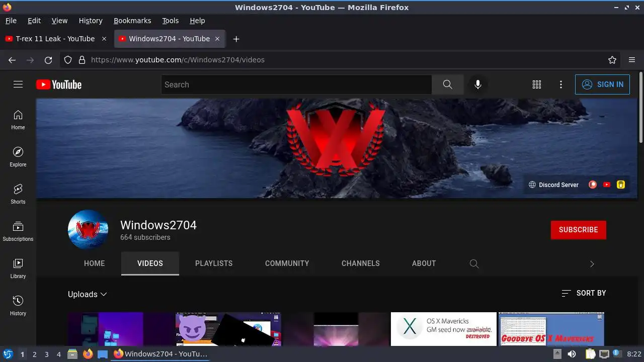Start voice search with the microphone icon
Image resolution: width=644 pixels, height=362 pixels.
pyautogui.click(x=478, y=84)
